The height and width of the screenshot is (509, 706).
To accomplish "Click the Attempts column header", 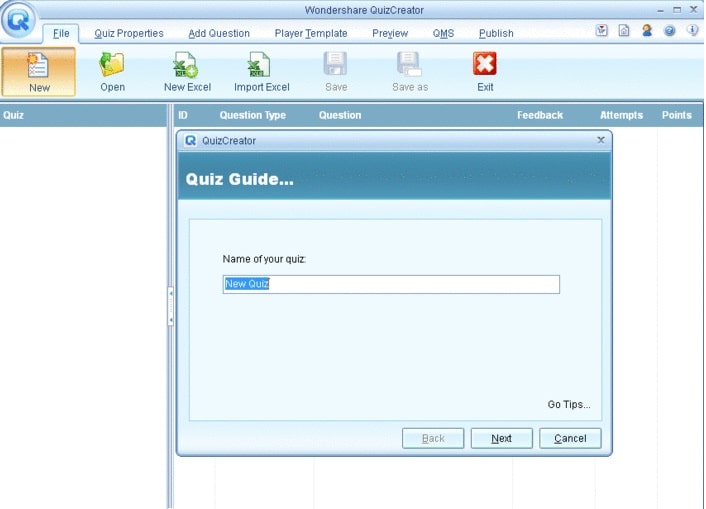I will click(x=621, y=115).
